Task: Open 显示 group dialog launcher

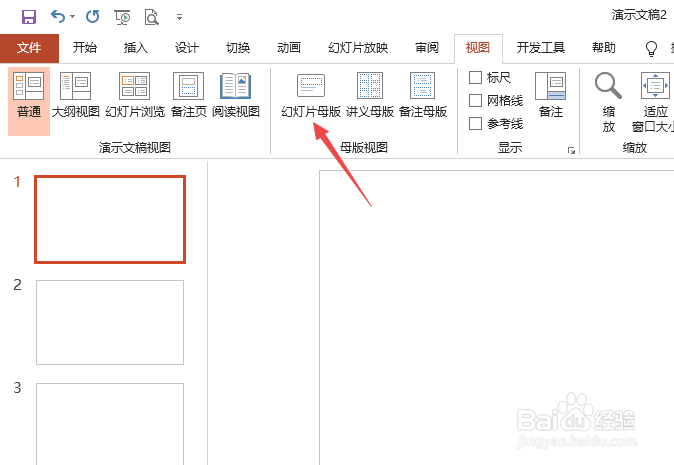Action: (x=571, y=150)
